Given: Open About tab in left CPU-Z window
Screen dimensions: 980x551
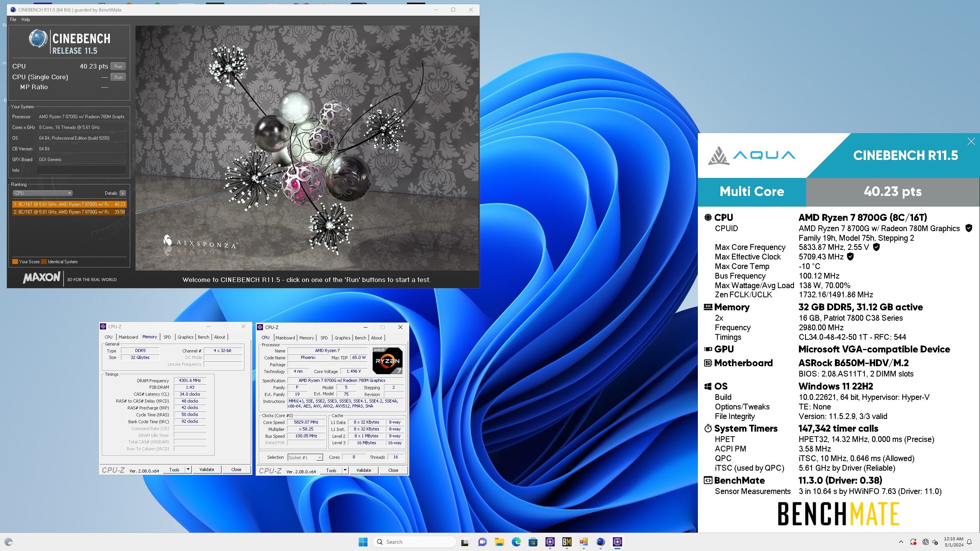Looking at the screenshot, I should click(x=220, y=337).
